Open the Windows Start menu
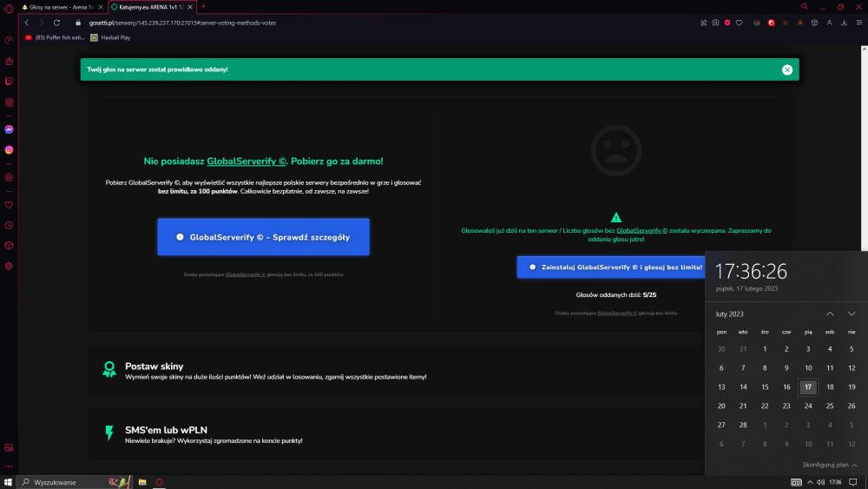The image size is (868, 489). coord(8,482)
